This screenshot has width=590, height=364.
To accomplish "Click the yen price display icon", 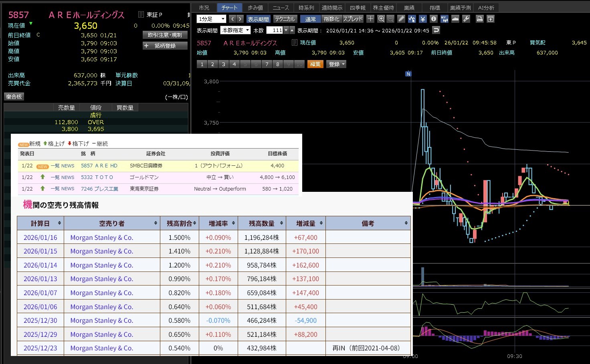I will click(422, 19).
